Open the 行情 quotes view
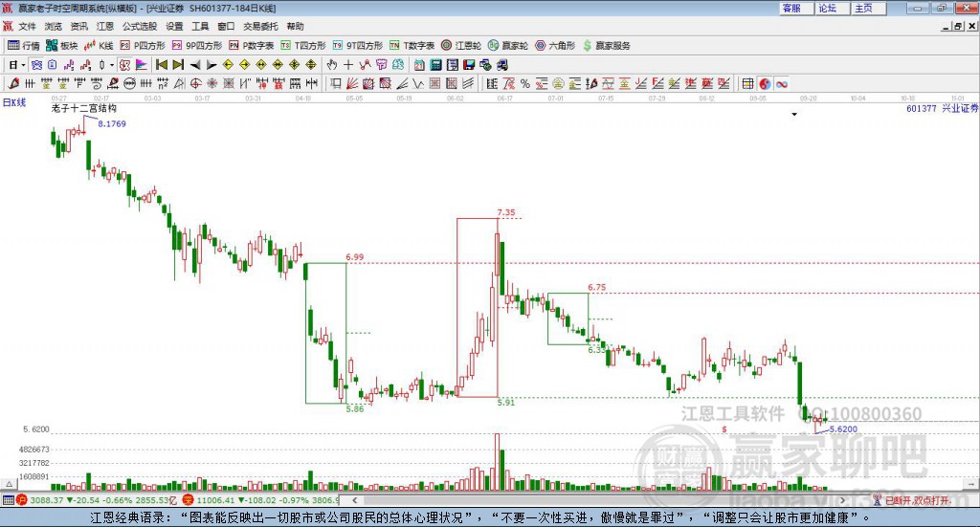The height and width of the screenshot is (527, 980). point(23,46)
